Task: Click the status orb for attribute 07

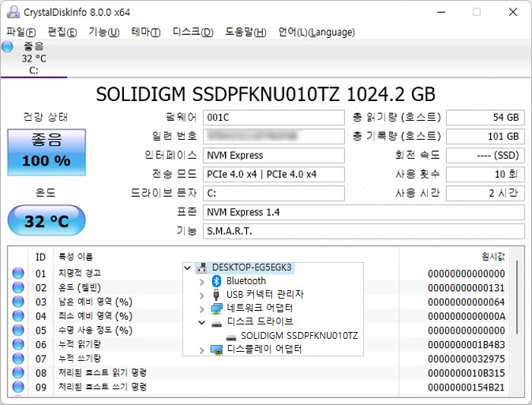Action: [x=18, y=359]
